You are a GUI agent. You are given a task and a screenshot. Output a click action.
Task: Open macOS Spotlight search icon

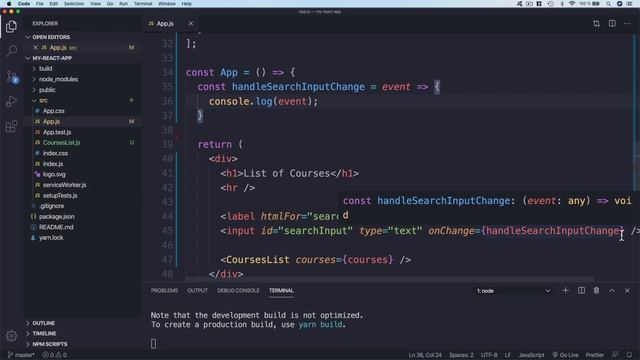[x=609, y=4]
